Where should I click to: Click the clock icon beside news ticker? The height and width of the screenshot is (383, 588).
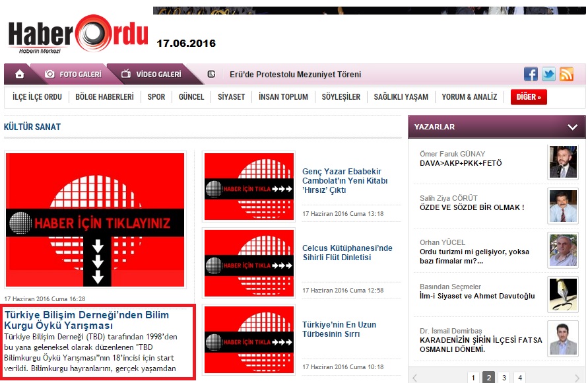(211, 75)
